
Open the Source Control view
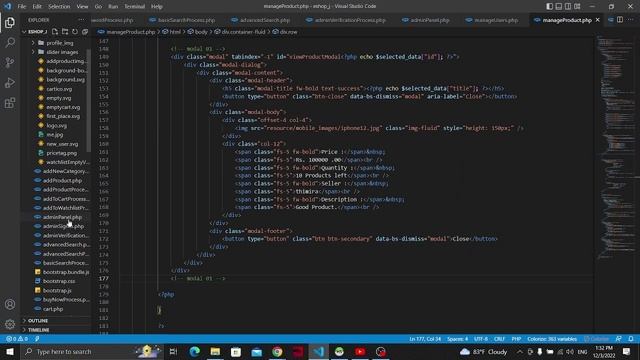pos(10,62)
